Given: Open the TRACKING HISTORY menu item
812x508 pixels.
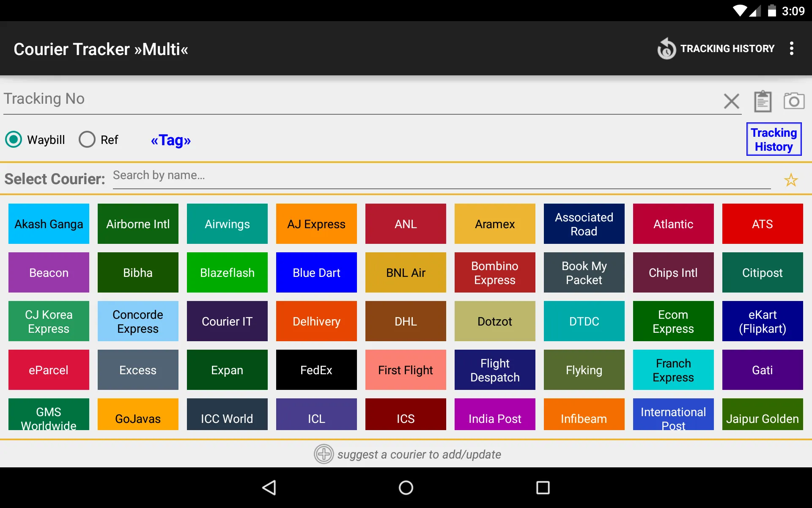Looking at the screenshot, I should 727,48.
